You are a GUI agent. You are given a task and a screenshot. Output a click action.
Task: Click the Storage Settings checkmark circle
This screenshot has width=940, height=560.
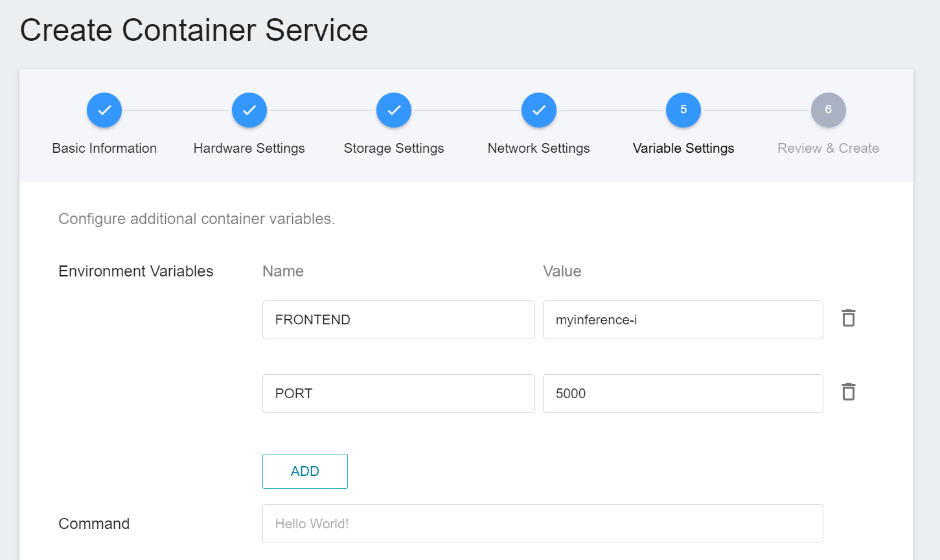click(394, 110)
